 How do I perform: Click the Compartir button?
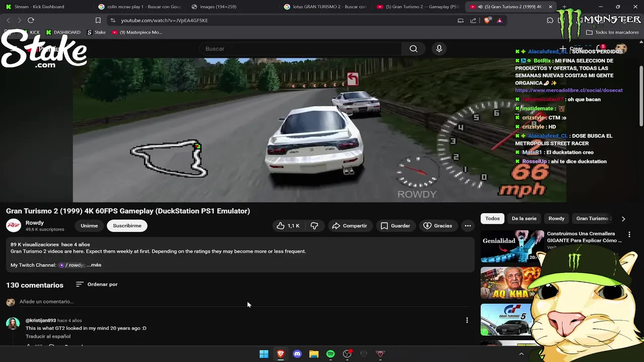pyautogui.click(x=350, y=226)
